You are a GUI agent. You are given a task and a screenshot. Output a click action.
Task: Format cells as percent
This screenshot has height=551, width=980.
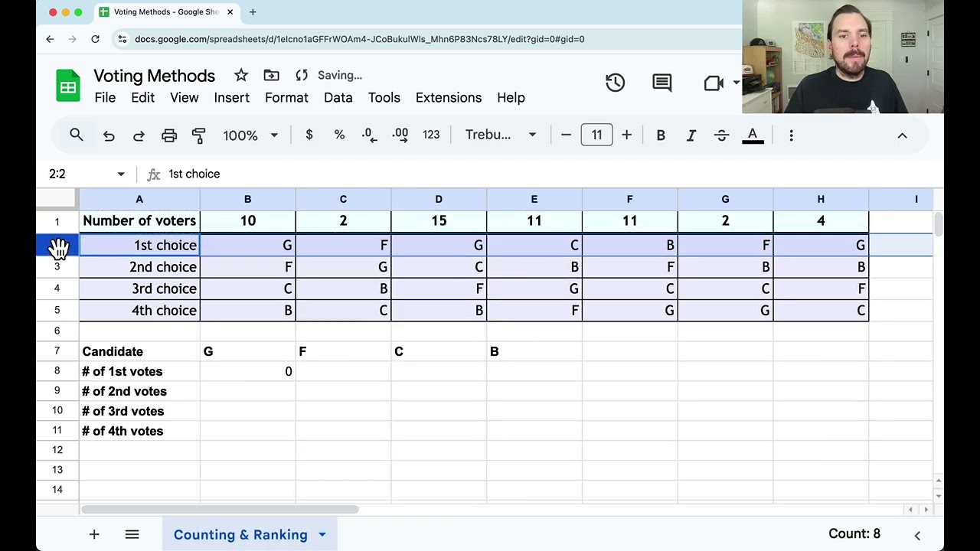click(x=339, y=135)
